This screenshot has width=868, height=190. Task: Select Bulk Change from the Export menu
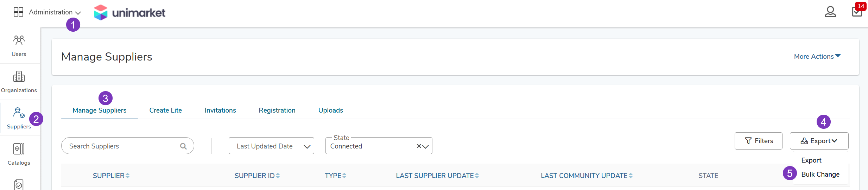(820, 174)
